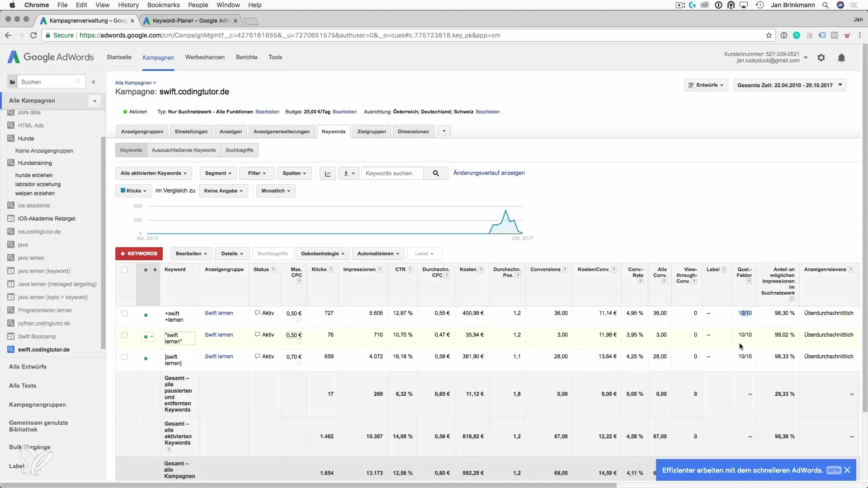Toggle the chart display icon
The height and width of the screenshot is (488, 868).
click(x=328, y=174)
